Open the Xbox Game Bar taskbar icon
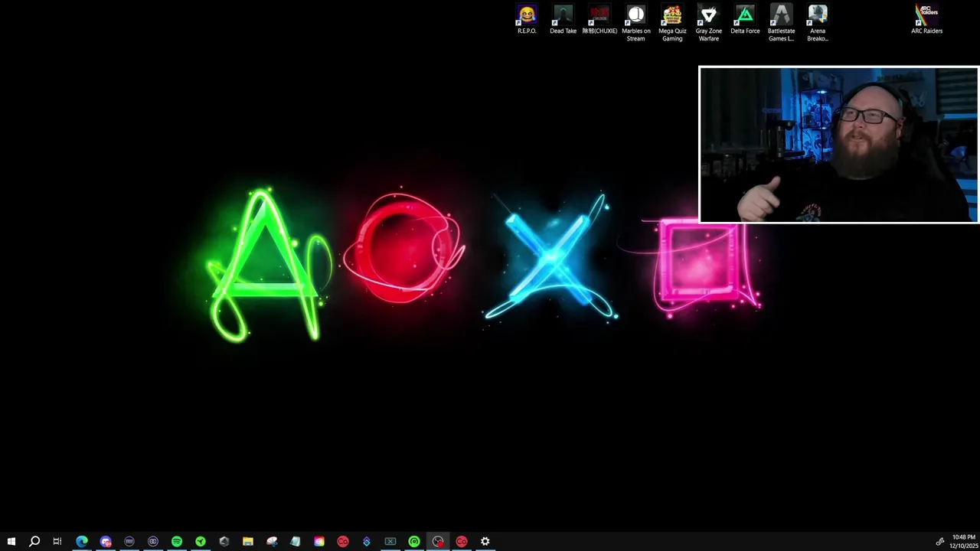980x551 pixels. click(x=390, y=541)
